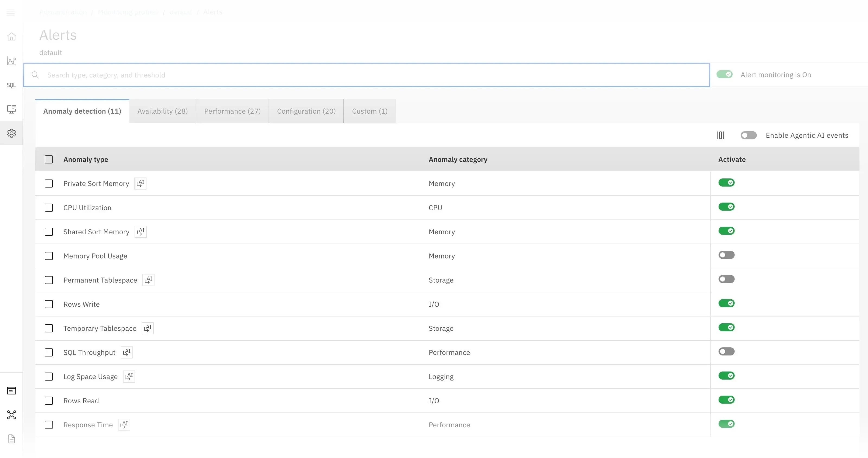Click the Memory Pool Usage type name
Image resolution: width=868 pixels, height=458 pixels.
click(x=95, y=256)
